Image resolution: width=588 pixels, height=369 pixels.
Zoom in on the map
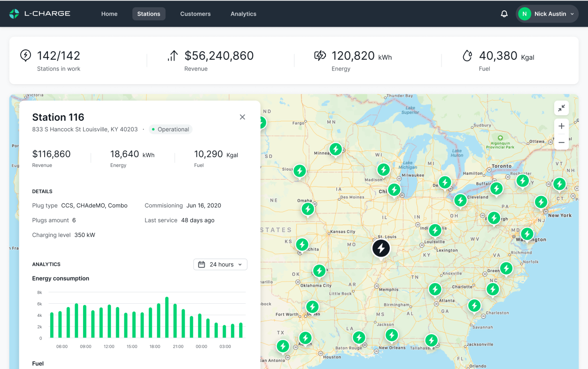point(561,126)
